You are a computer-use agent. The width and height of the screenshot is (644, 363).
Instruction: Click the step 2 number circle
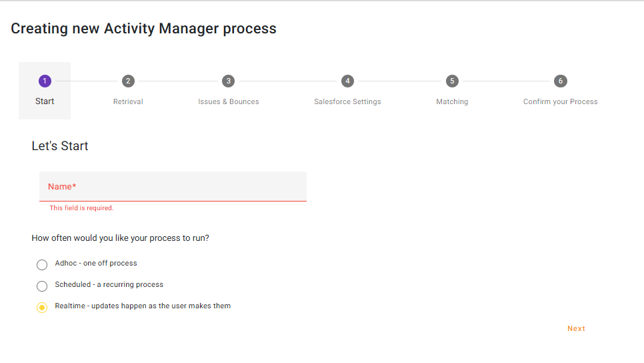click(128, 81)
